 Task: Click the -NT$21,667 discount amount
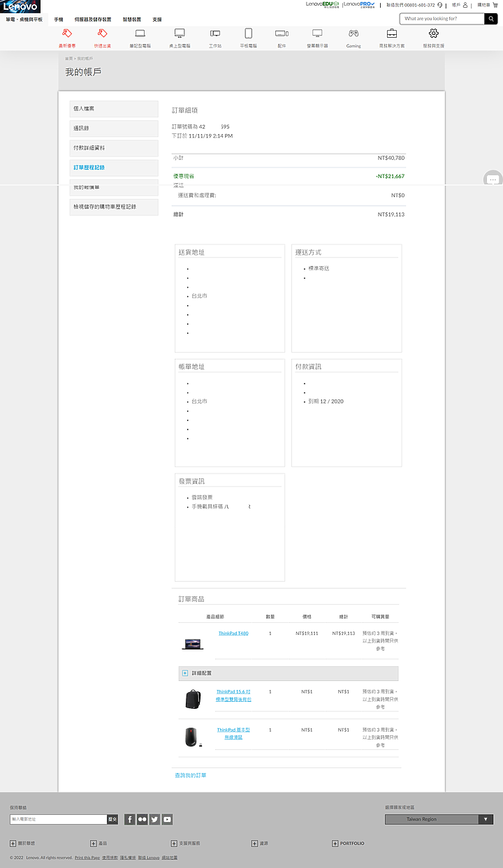(390, 176)
